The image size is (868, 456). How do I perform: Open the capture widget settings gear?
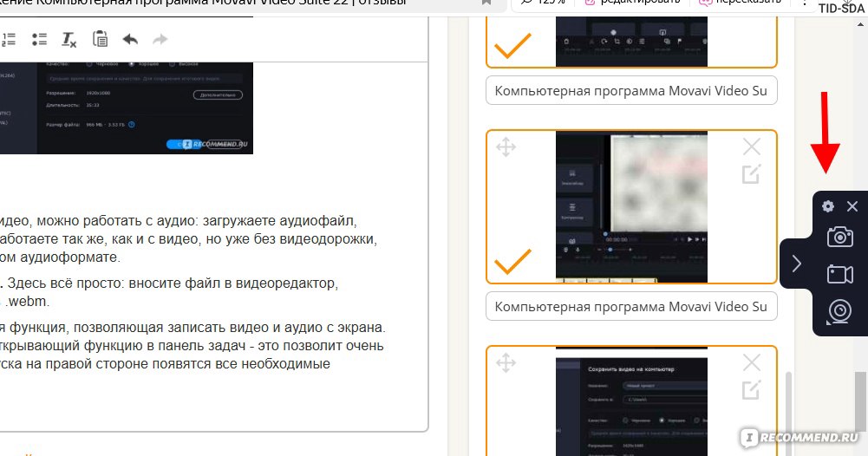coord(828,206)
